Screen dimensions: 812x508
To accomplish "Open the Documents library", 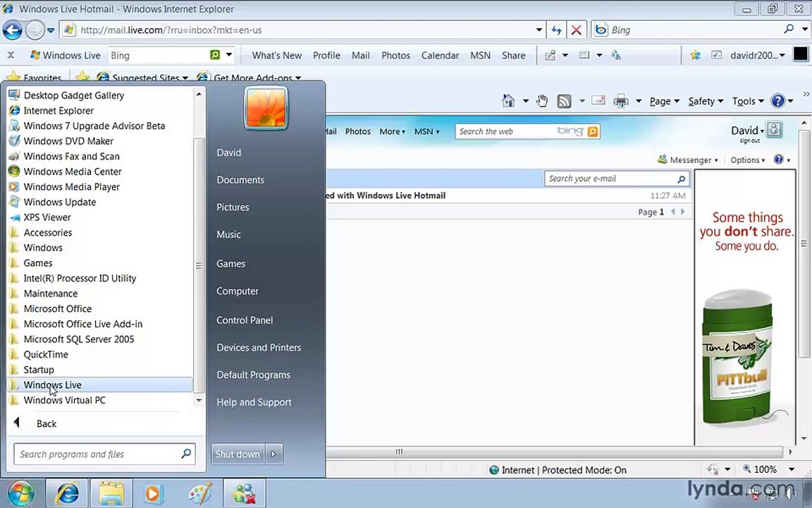I will [240, 180].
